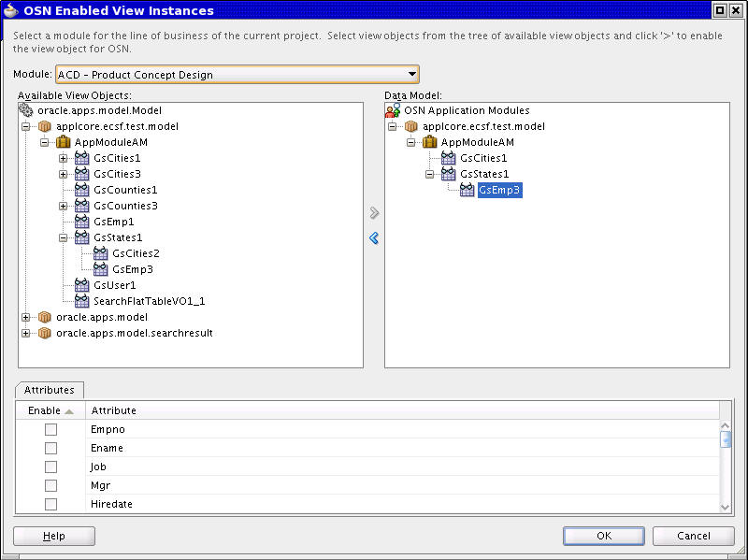The width and height of the screenshot is (748, 560).
Task: Click the remove '<' shuttle arrow
Action: (x=374, y=237)
